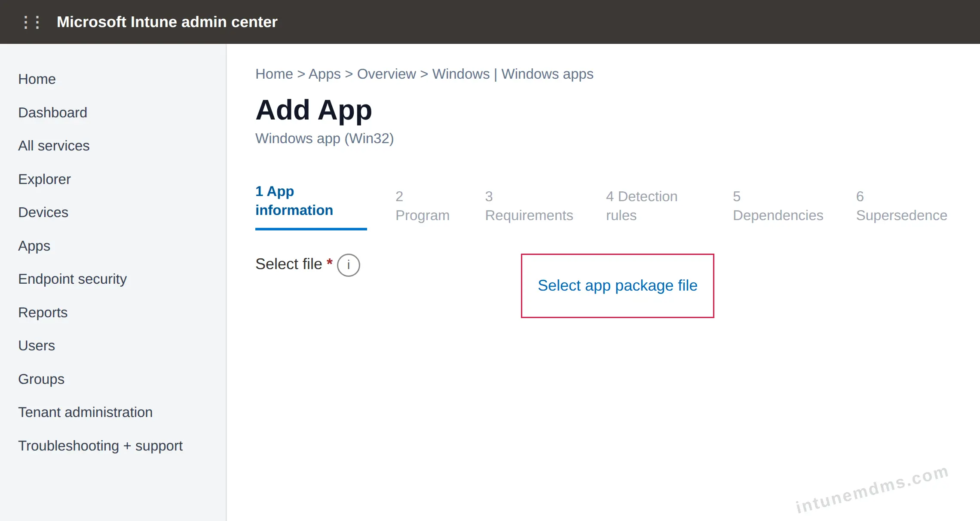Click the Select file info icon

pyautogui.click(x=348, y=265)
